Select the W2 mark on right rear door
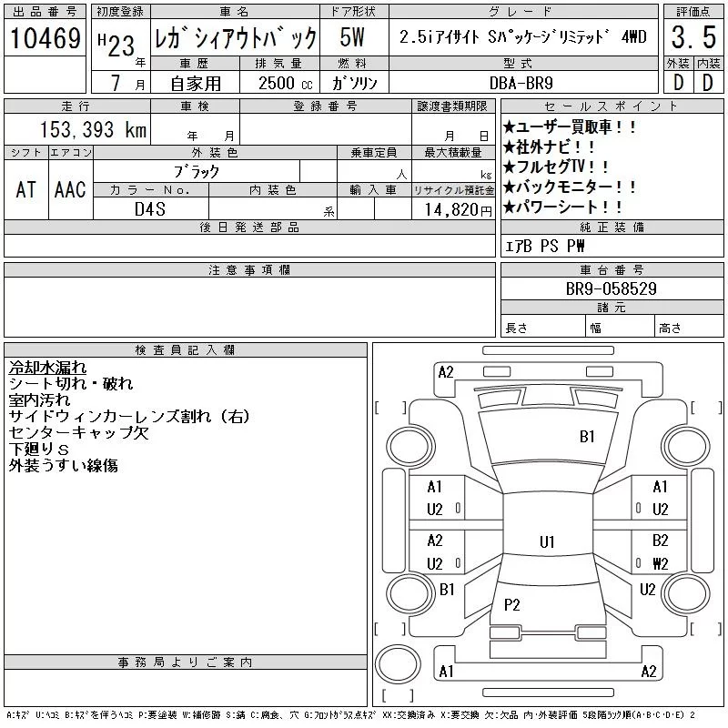 [660, 563]
